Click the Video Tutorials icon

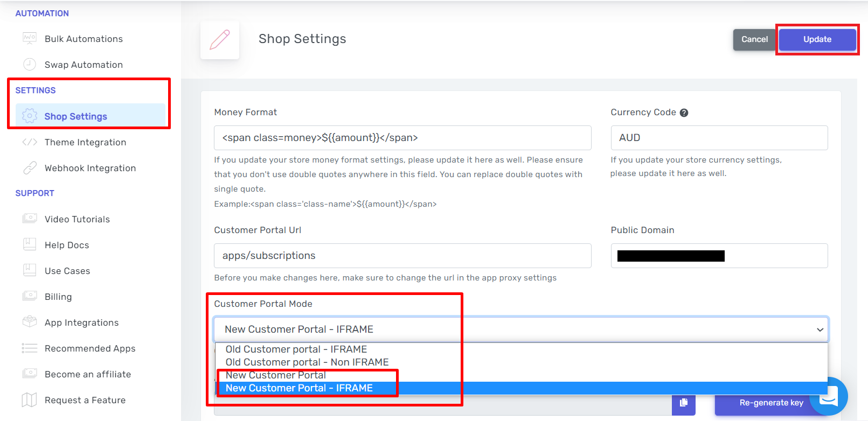click(x=30, y=219)
